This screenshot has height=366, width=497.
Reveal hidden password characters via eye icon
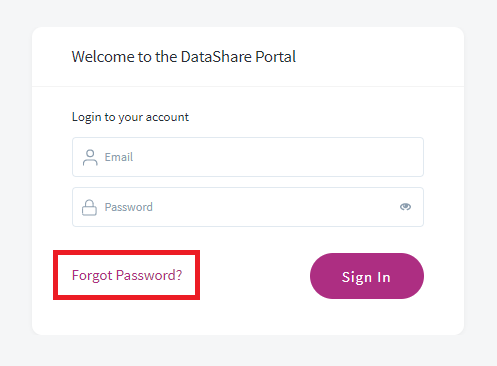(405, 207)
